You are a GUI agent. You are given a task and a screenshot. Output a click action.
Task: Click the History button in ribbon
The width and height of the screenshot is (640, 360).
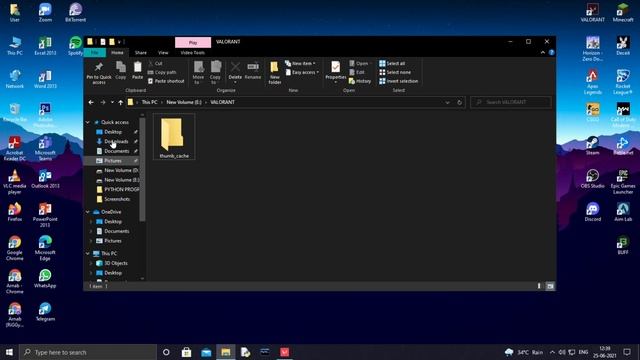pyautogui.click(x=360, y=81)
